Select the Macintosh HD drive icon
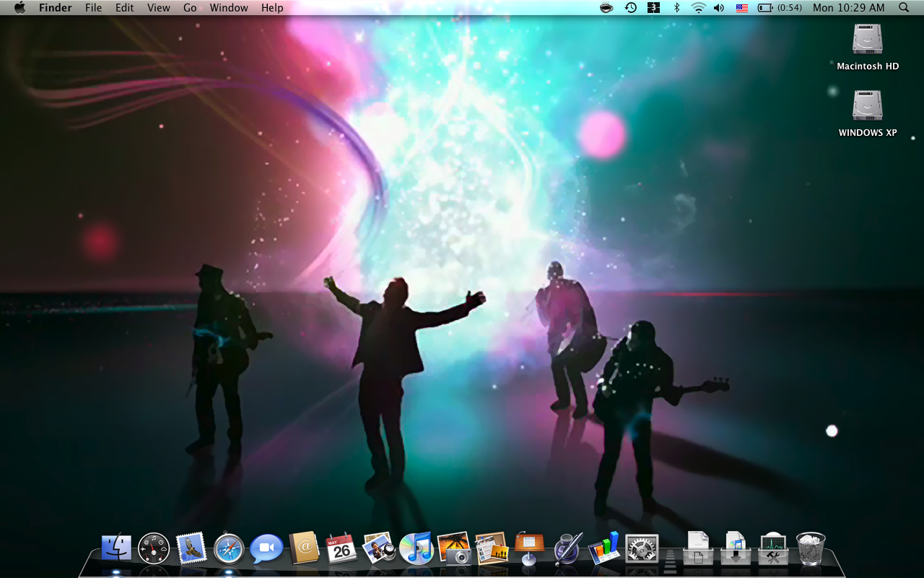The image size is (924, 578). (x=868, y=40)
